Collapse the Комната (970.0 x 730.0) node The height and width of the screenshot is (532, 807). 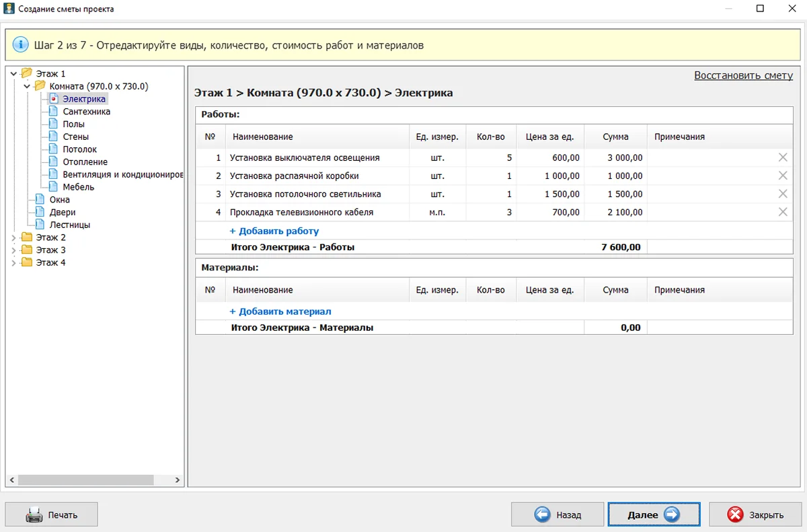coord(27,86)
